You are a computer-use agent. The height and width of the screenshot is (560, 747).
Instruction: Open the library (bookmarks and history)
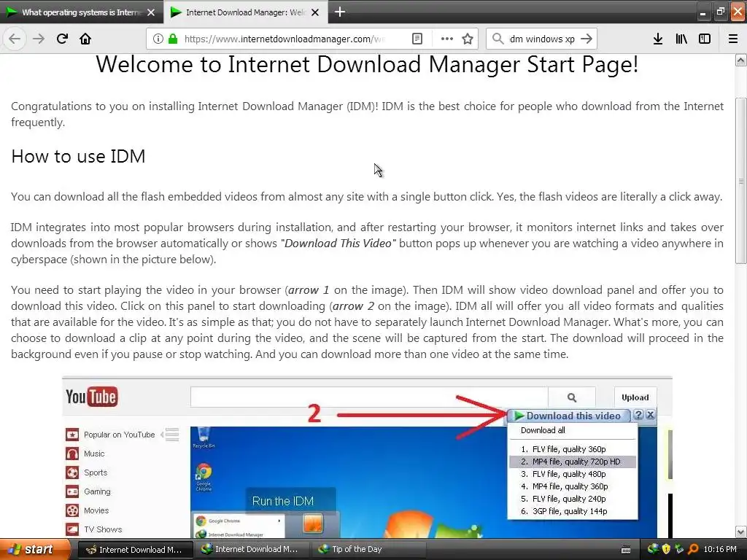pyautogui.click(x=681, y=39)
